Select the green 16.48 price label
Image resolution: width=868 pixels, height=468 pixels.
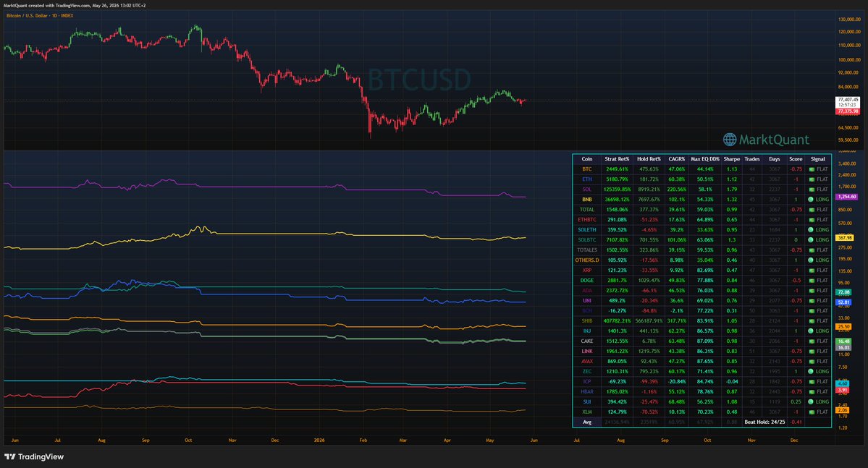(843, 341)
